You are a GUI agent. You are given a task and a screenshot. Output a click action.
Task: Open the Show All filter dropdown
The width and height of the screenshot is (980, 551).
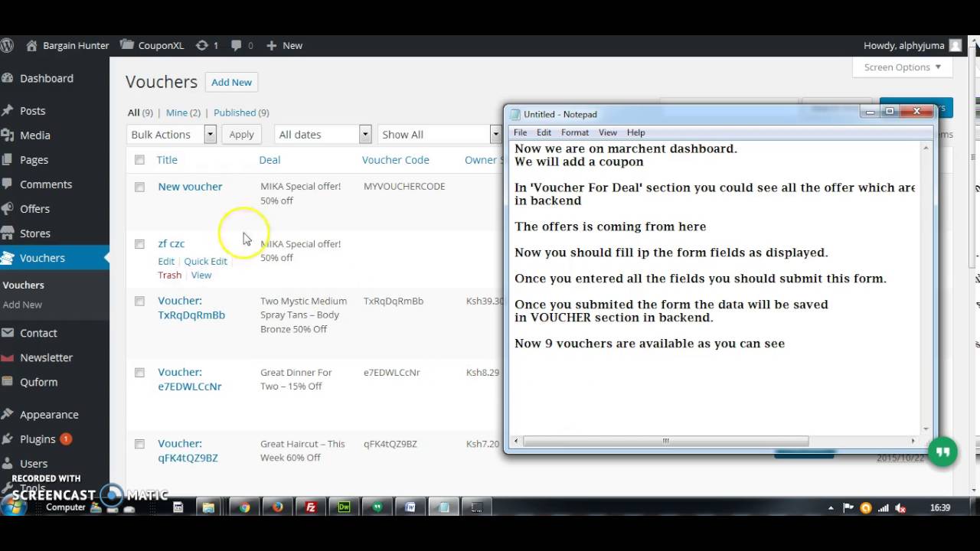(x=439, y=134)
